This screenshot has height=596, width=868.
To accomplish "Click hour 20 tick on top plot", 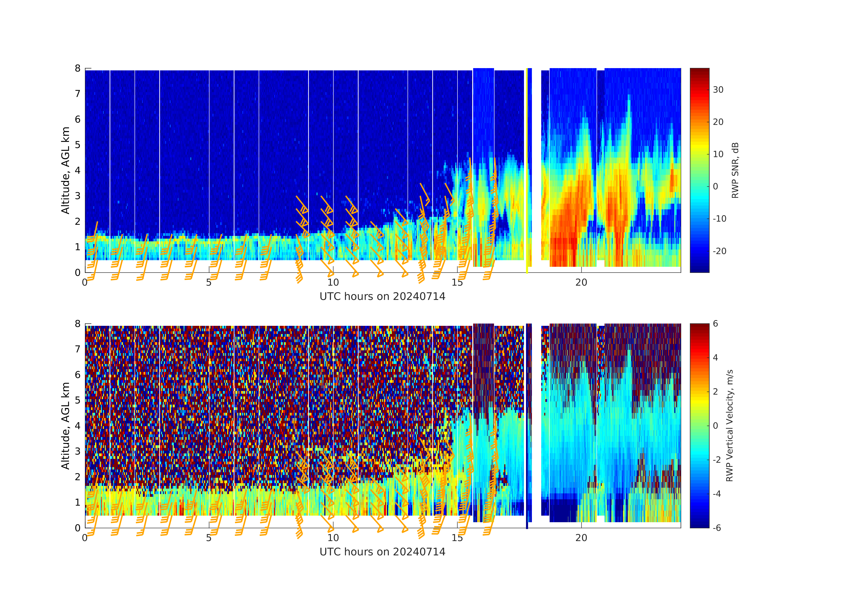I will pos(581,282).
